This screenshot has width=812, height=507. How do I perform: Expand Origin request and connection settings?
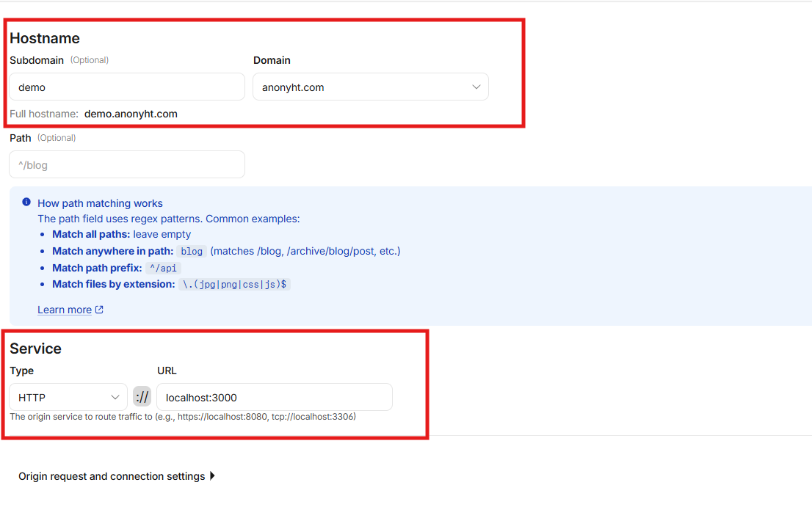coord(117,476)
